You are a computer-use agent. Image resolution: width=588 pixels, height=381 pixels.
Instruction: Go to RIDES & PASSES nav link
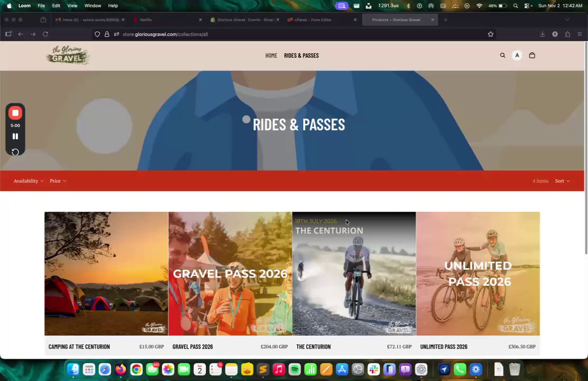click(x=301, y=56)
